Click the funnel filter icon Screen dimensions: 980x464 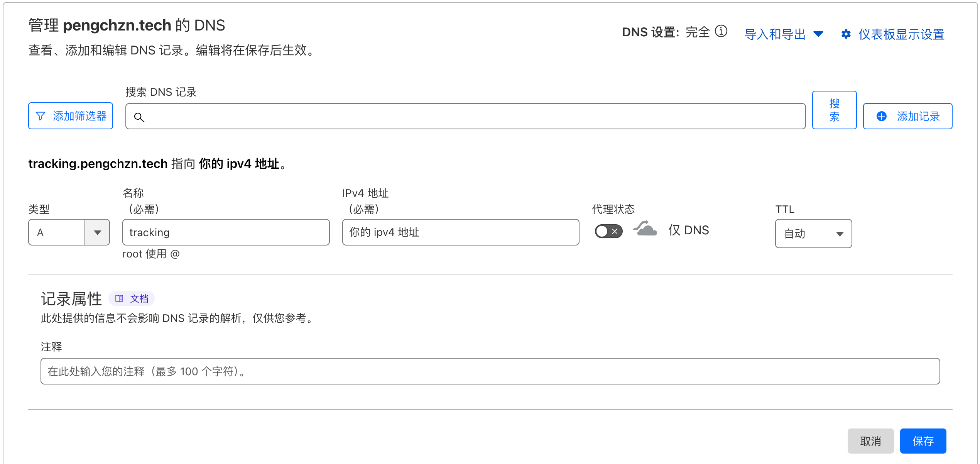pyautogui.click(x=41, y=116)
